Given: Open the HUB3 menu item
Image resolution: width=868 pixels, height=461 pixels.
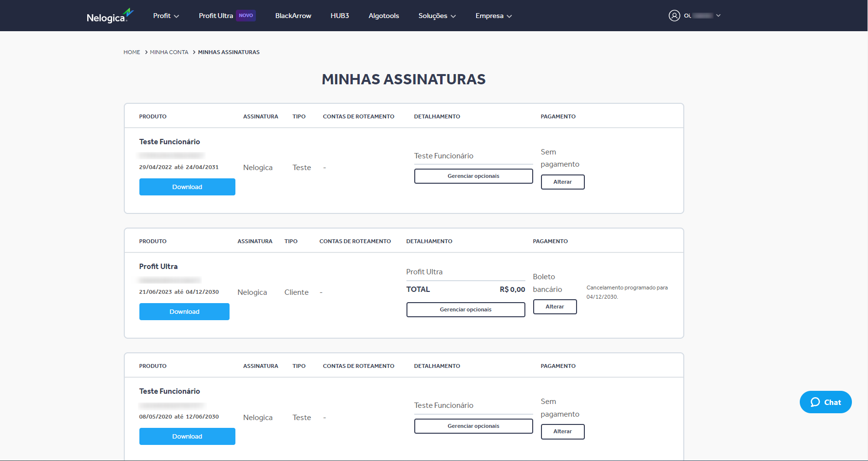Looking at the screenshot, I should pos(340,16).
